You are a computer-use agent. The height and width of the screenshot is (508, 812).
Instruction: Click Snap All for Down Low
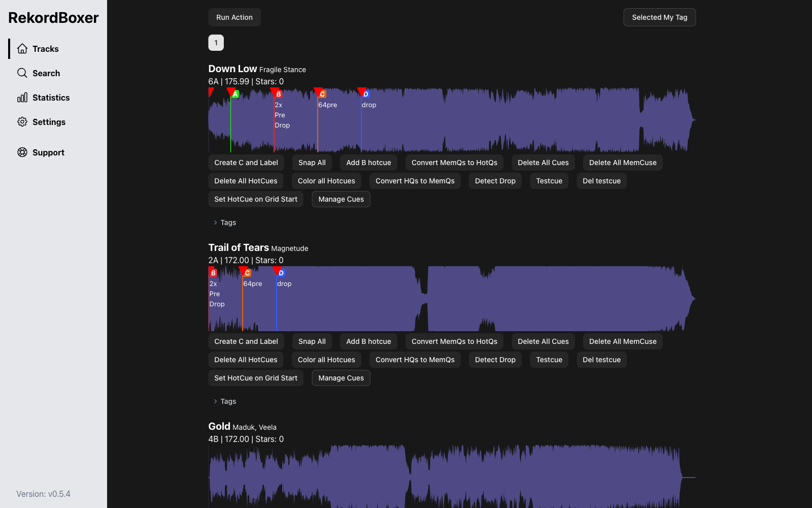pyautogui.click(x=312, y=163)
